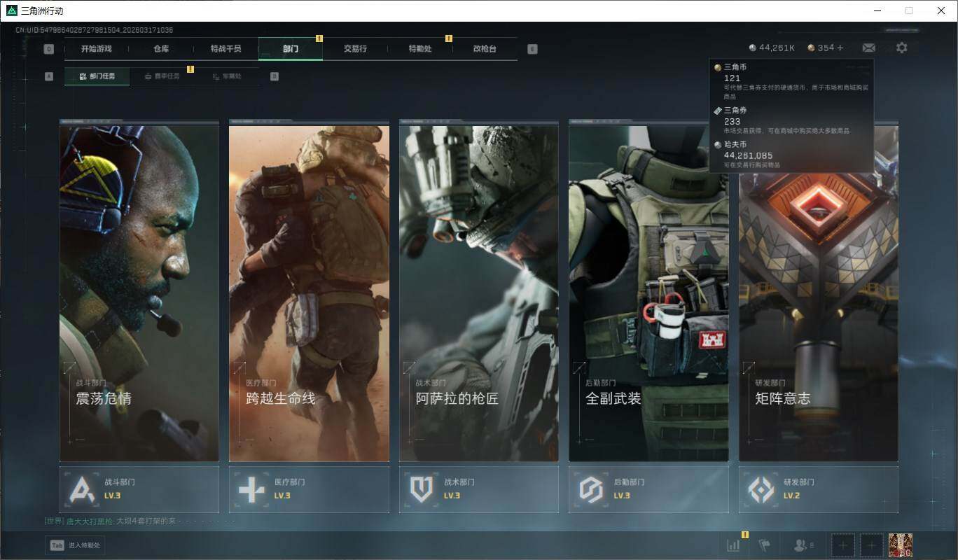The width and height of the screenshot is (958, 560).
Task: Click the 354 Delta coin balance
Action: [x=821, y=48]
